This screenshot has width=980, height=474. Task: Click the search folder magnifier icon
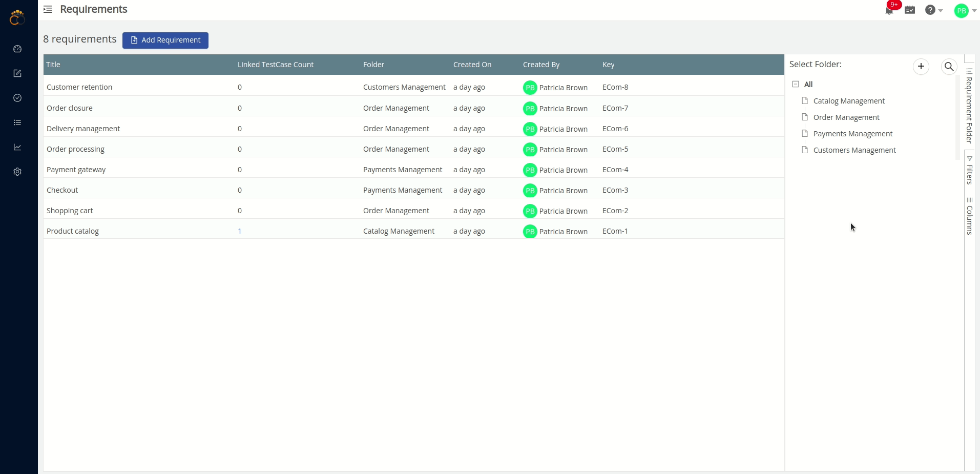[949, 66]
